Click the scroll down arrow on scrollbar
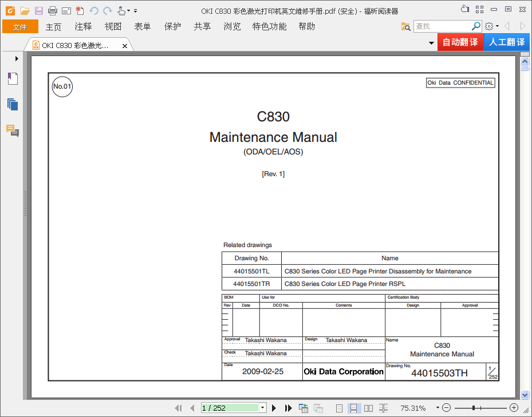 tap(525, 395)
